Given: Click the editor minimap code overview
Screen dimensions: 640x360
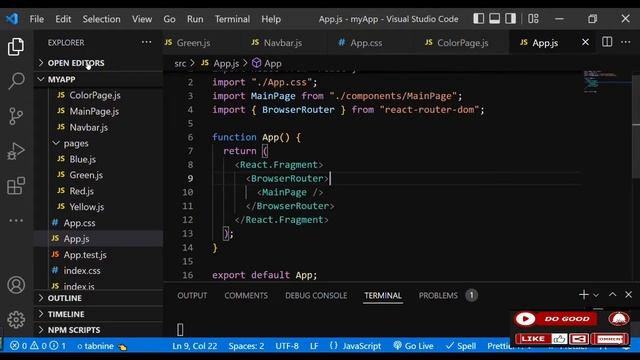Looking at the screenshot, I should click(606, 82).
